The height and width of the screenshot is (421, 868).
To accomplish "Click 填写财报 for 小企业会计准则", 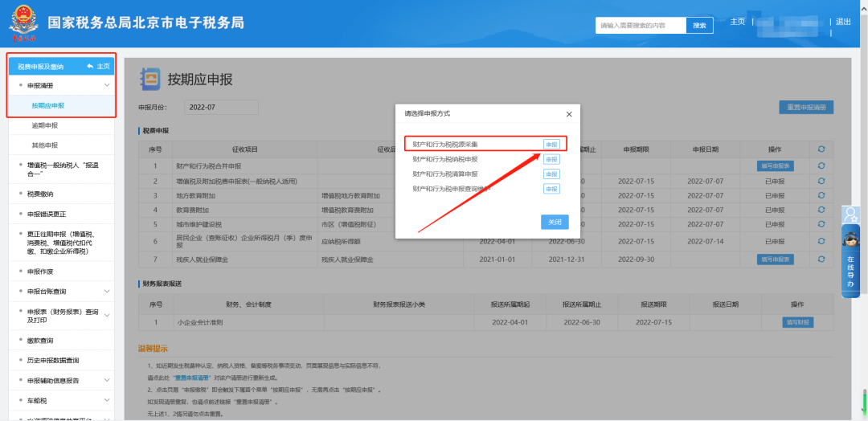I will tap(798, 322).
